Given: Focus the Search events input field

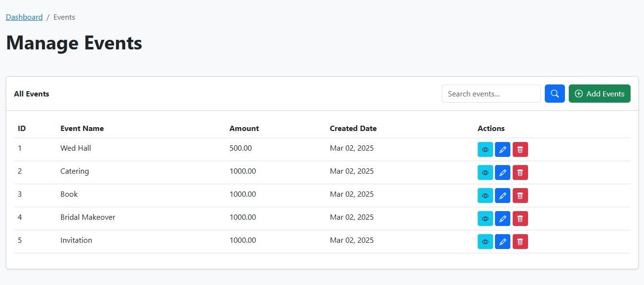Looking at the screenshot, I should [x=491, y=94].
